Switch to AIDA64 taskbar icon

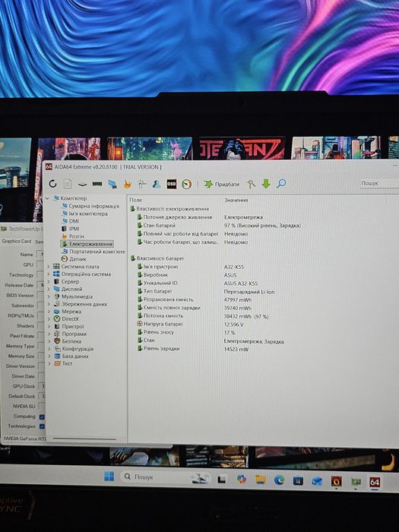point(375,482)
